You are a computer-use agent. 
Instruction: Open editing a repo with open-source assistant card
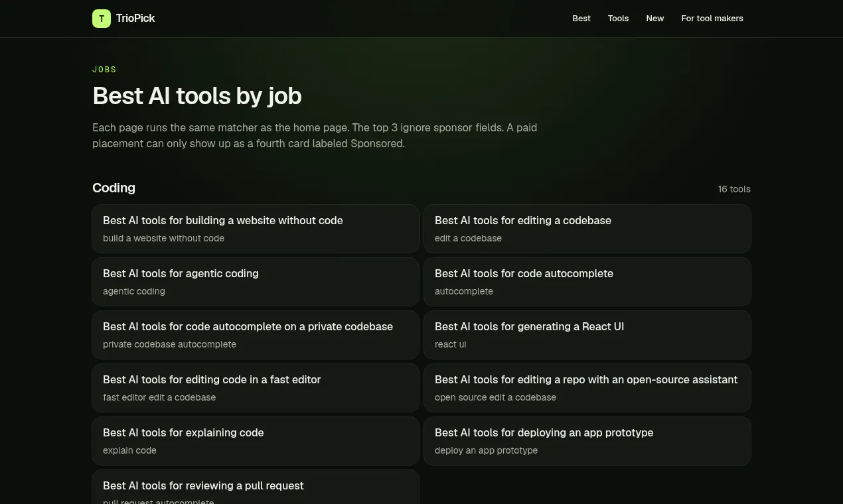pos(587,388)
